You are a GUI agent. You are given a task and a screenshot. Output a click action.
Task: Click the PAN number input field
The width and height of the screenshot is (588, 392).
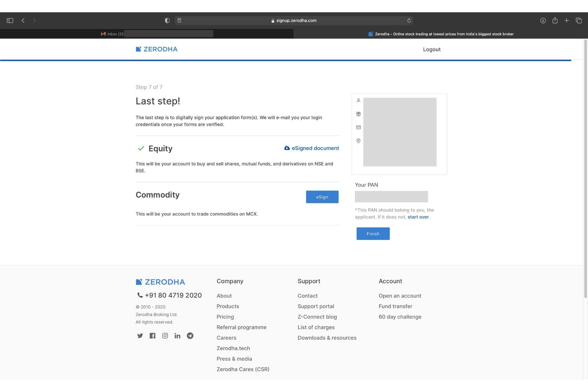[x=391, y=196]
